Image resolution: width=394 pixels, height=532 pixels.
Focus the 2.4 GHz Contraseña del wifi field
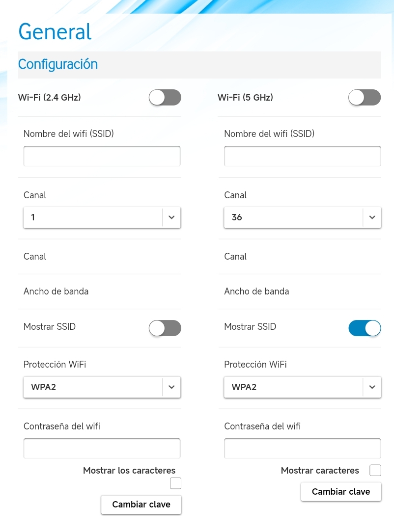click(102, 449)
